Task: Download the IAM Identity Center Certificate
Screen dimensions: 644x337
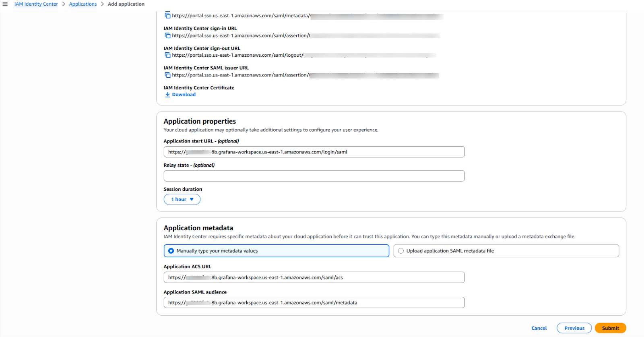Action: coord(184,95)
